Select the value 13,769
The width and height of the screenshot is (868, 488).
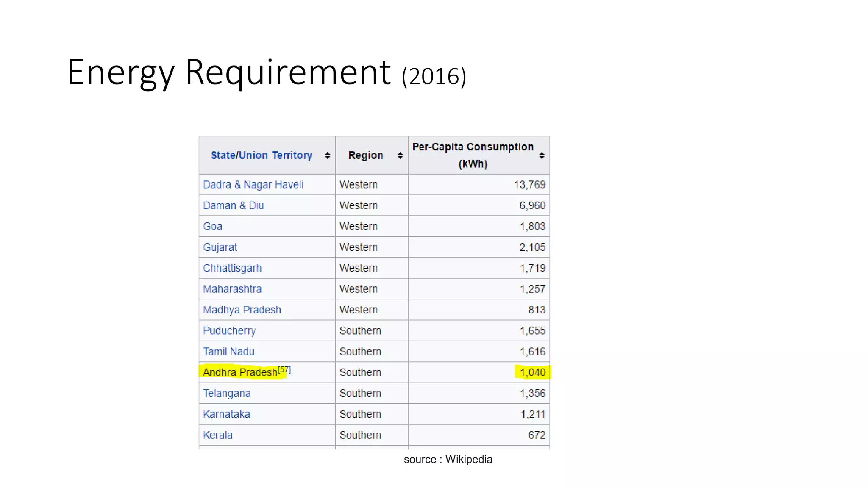[x=530, y=185]
